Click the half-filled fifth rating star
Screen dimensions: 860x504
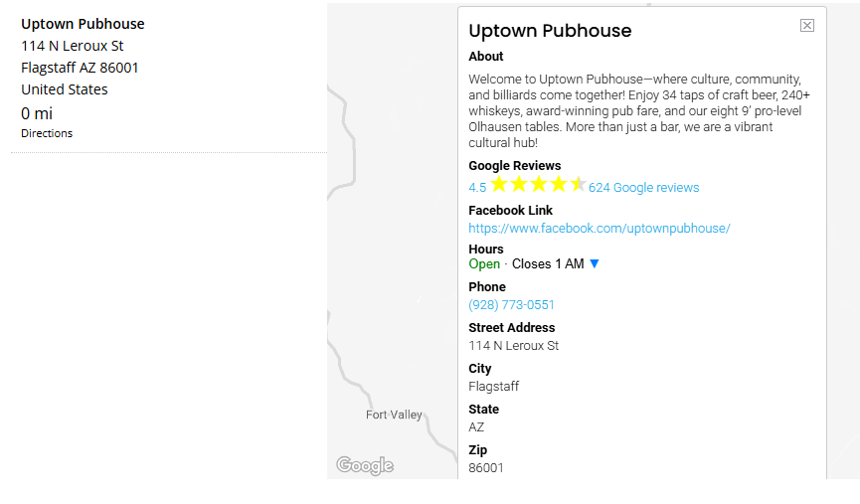[x=578, y=185]
